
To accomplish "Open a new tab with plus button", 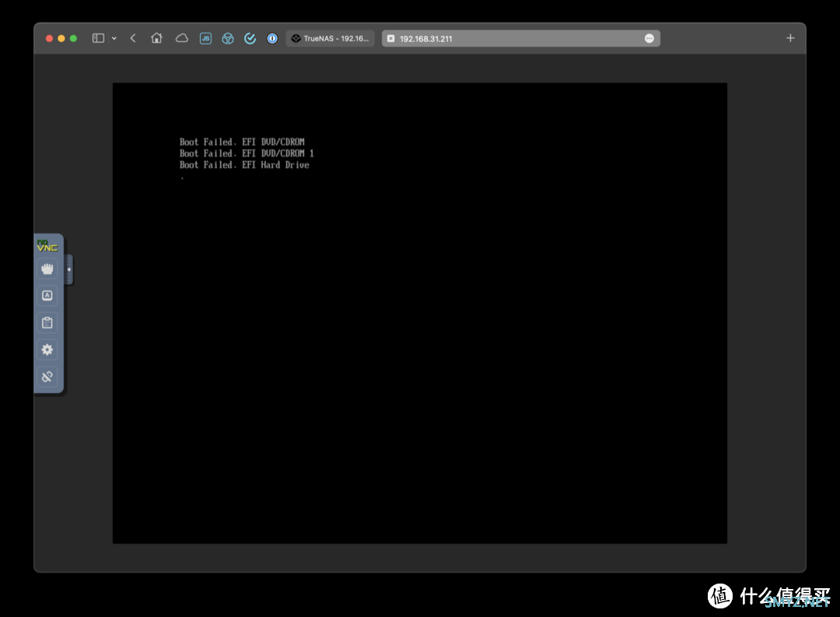I will (x=790, y=38).
